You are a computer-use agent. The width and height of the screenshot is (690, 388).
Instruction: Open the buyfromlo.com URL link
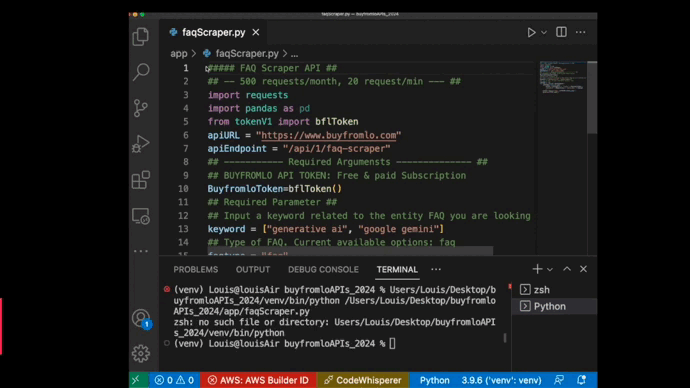click(328, 135)
